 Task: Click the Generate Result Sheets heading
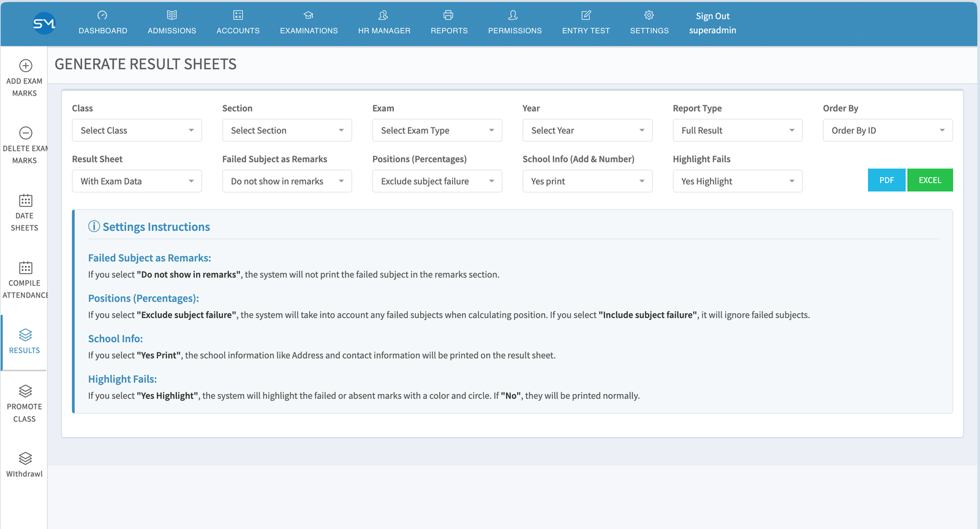click(146, 64)
